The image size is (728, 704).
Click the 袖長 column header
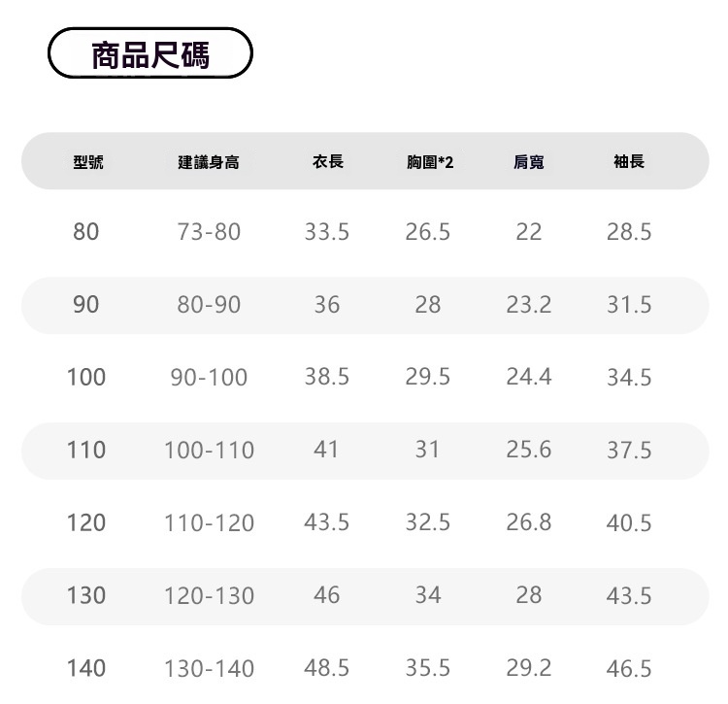coord(629,161)
